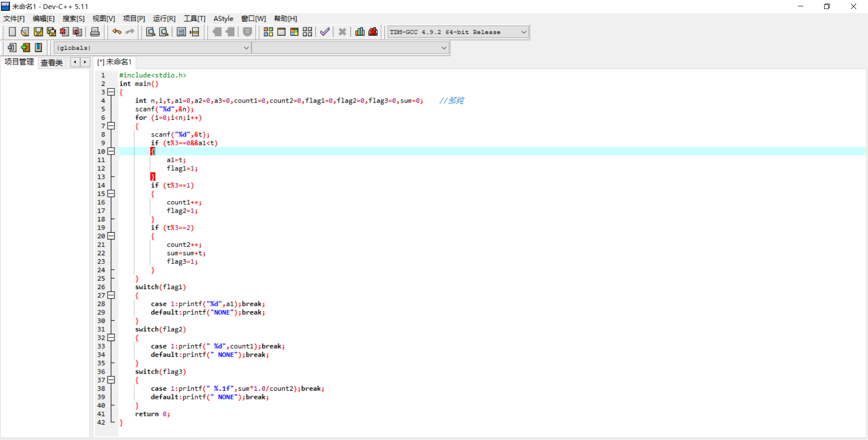
Task: Collapse the switch(flag3) fold at line 37
Action: [x=111, y=380]
